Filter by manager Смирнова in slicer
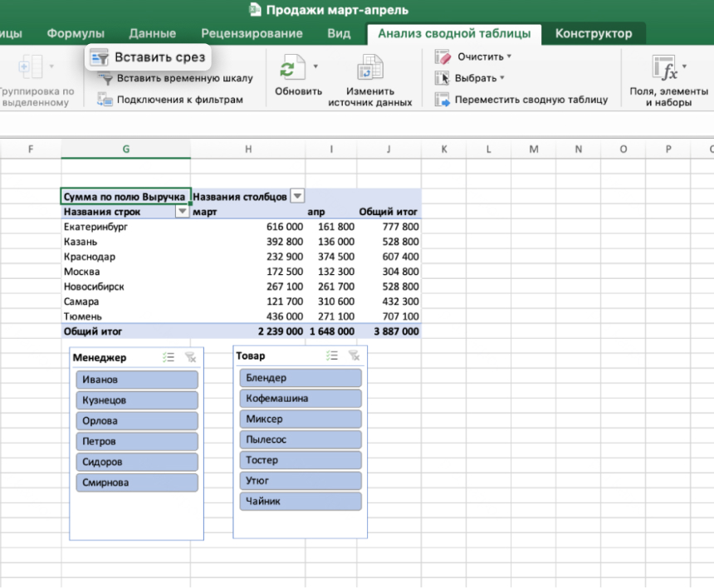Screen dimensions: 714x588 137,483
